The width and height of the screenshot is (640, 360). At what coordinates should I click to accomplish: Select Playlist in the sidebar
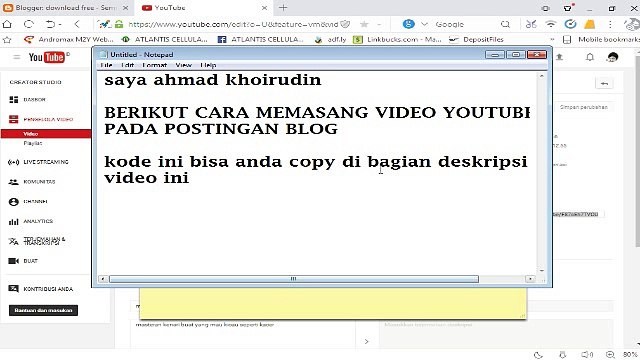tap(33, 143)
